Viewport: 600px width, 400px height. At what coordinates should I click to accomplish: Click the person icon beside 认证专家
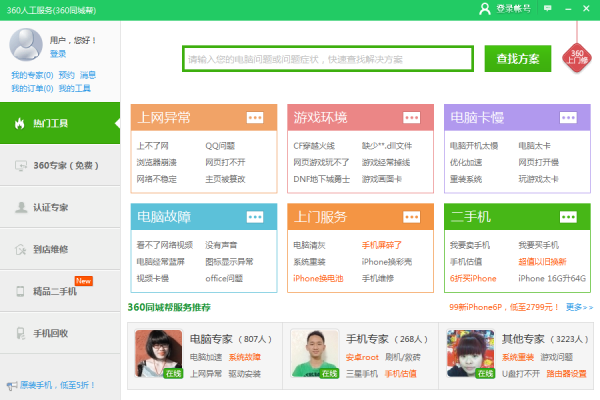(18, 207)
